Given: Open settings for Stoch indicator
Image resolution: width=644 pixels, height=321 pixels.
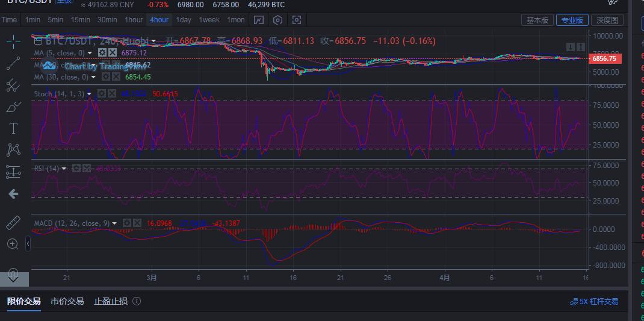Looking at the screenshot, I should pos(101,94).
